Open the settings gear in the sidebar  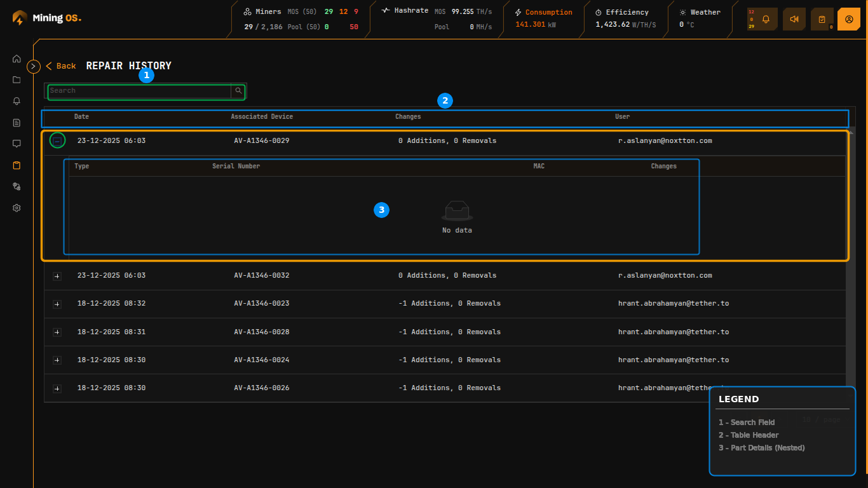coord(17,208)
